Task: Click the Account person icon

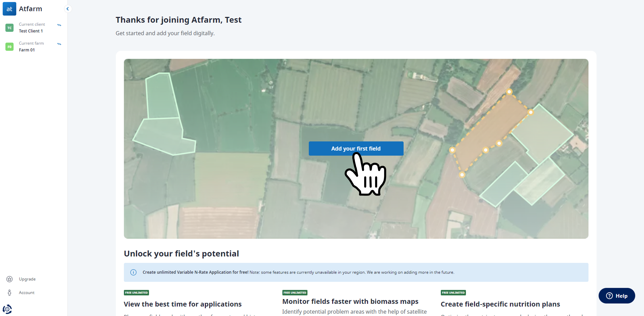Action: click(10, 293)
